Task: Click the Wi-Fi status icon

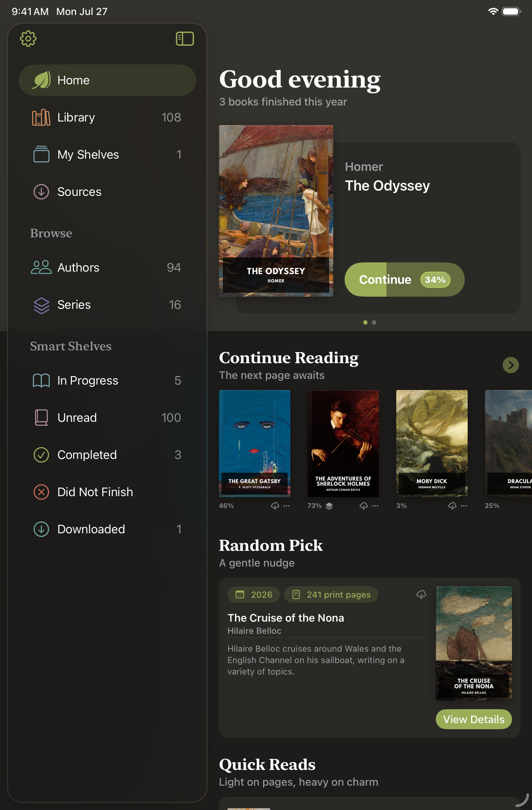Action: tap(493, 11)
